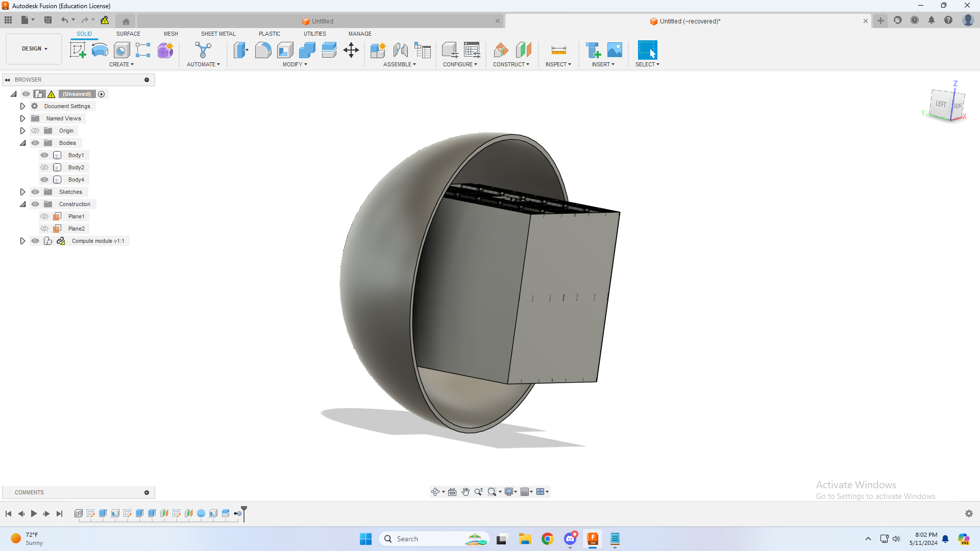Expand the Compute module v1:1 component
Viewport: 980px width, 551px height.
22,241
